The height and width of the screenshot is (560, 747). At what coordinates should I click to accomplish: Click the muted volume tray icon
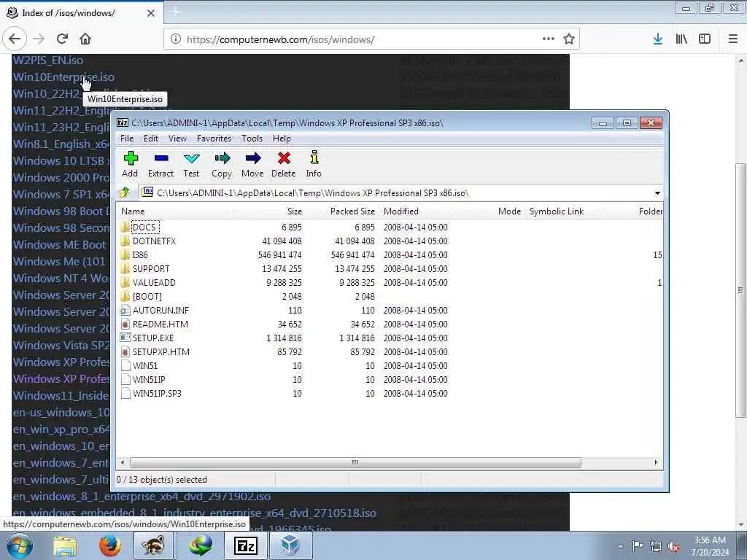(673, 547)
